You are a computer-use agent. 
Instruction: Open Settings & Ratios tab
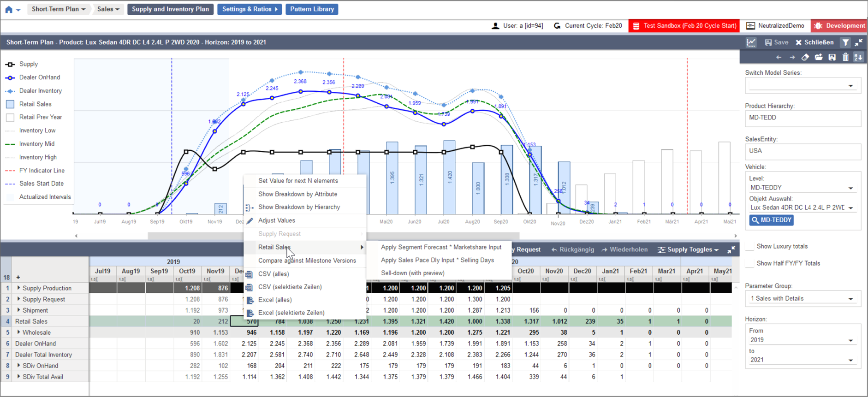[250, 9]
